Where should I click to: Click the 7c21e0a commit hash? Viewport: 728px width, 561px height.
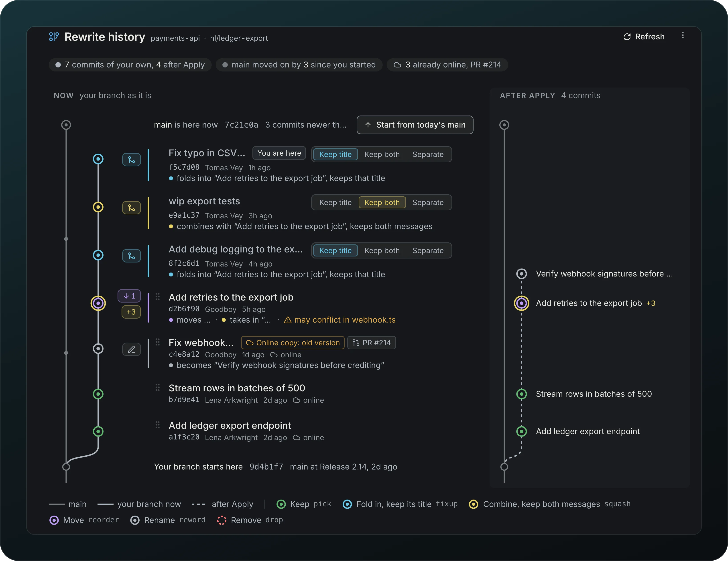(241, 125)
